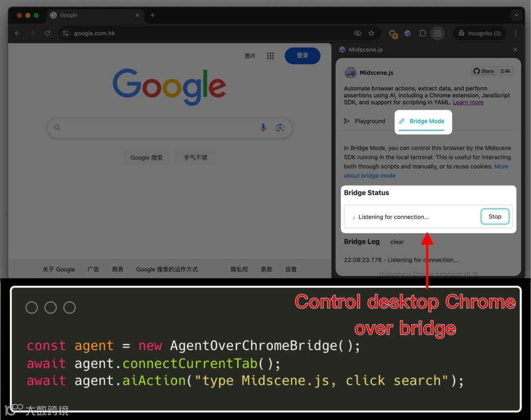Select the Google browser tab

coord(95,15)
